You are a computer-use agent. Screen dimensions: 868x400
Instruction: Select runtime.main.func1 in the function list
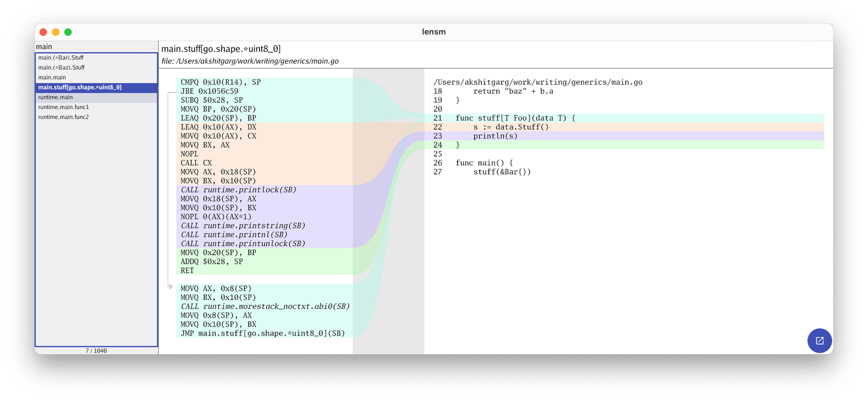pos(63,107)
